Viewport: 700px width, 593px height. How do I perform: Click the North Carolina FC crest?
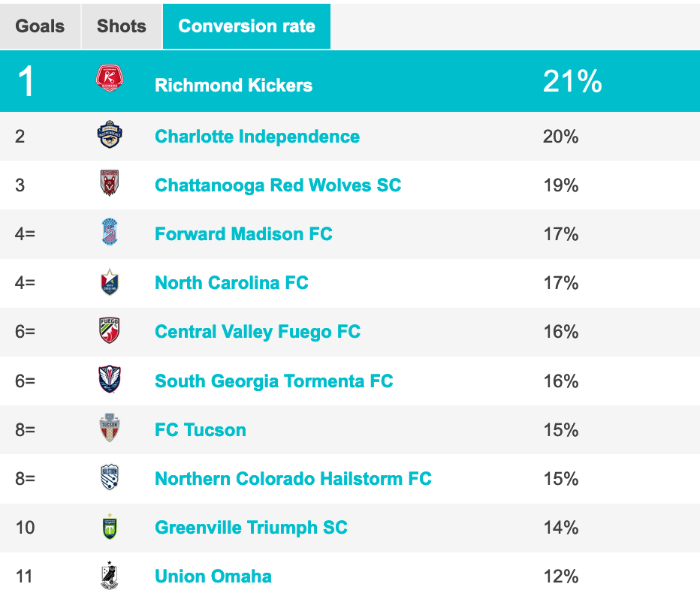(110, 282)
